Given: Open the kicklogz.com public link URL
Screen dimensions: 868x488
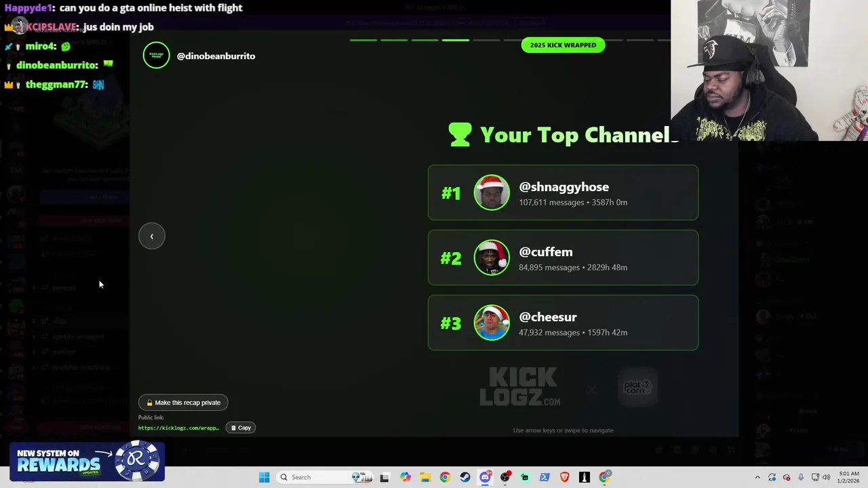Looking at the screenshot, I should 178,428.
